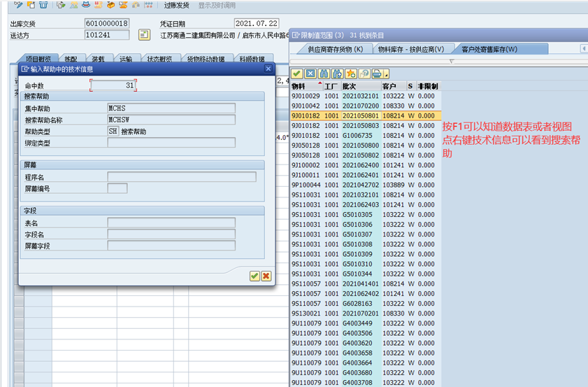Click the 屏幕编号 field
The height and width of the screenshot is (387, 588).
(117, 188)
